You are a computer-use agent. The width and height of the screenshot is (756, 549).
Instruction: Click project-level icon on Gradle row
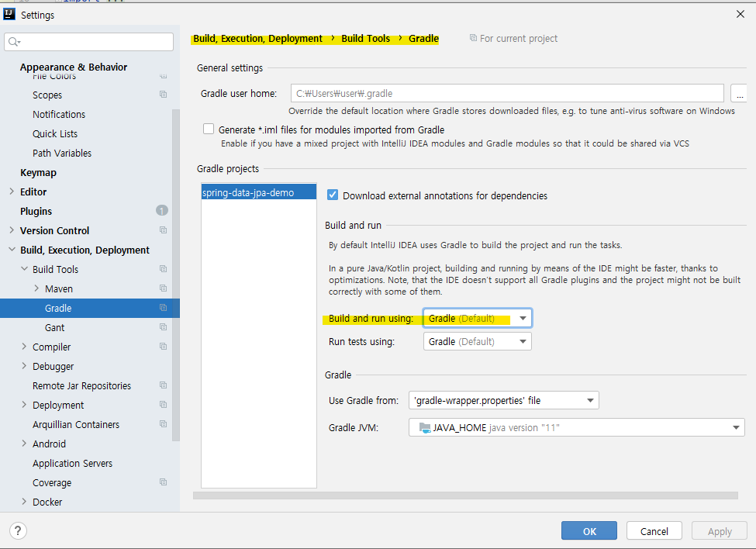[164, 308]
